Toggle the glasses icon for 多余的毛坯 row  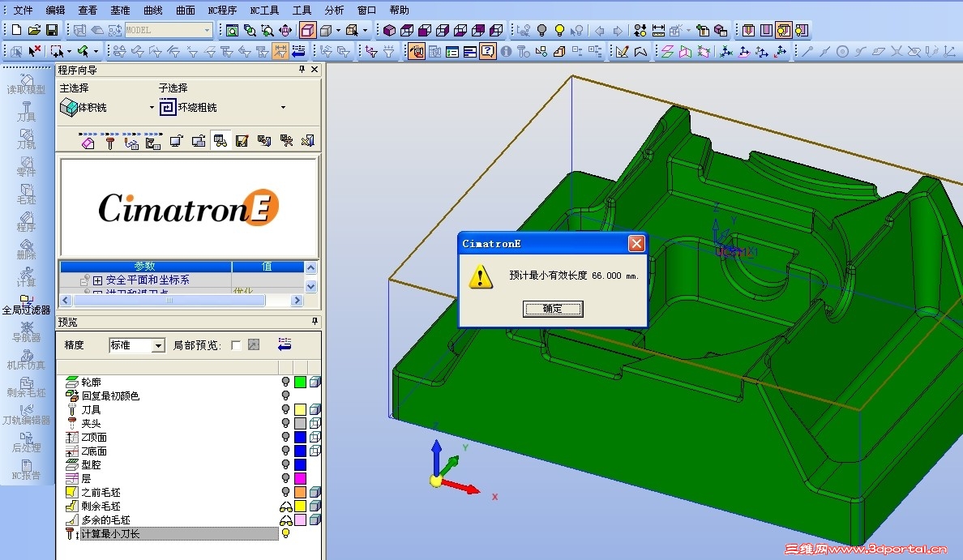[285, 520]
